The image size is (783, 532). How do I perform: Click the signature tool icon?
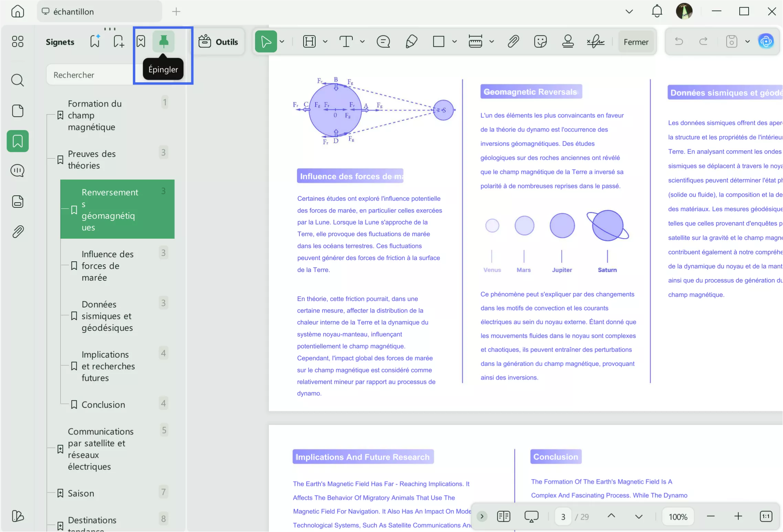pos(595,42)
